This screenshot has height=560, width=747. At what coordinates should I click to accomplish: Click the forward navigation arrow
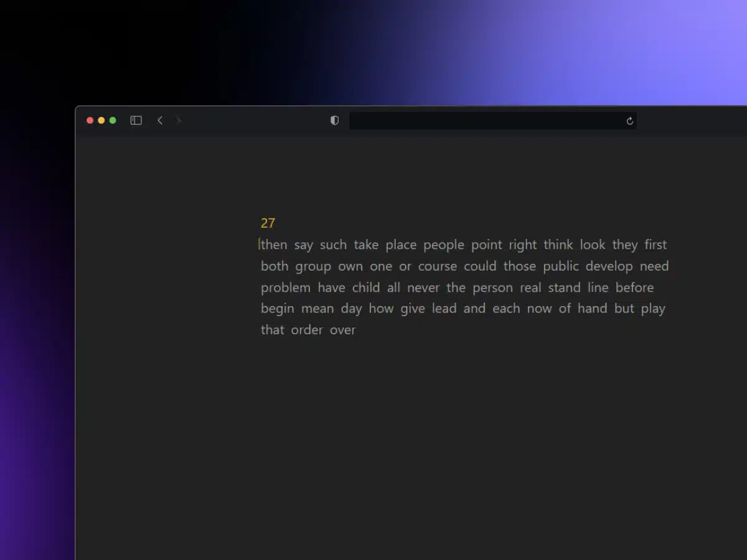point(179,121)
